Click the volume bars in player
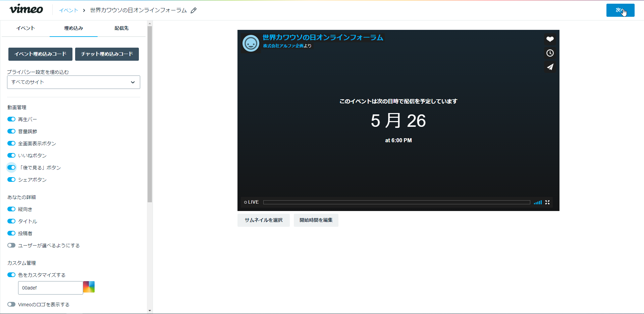 point(538,202)
